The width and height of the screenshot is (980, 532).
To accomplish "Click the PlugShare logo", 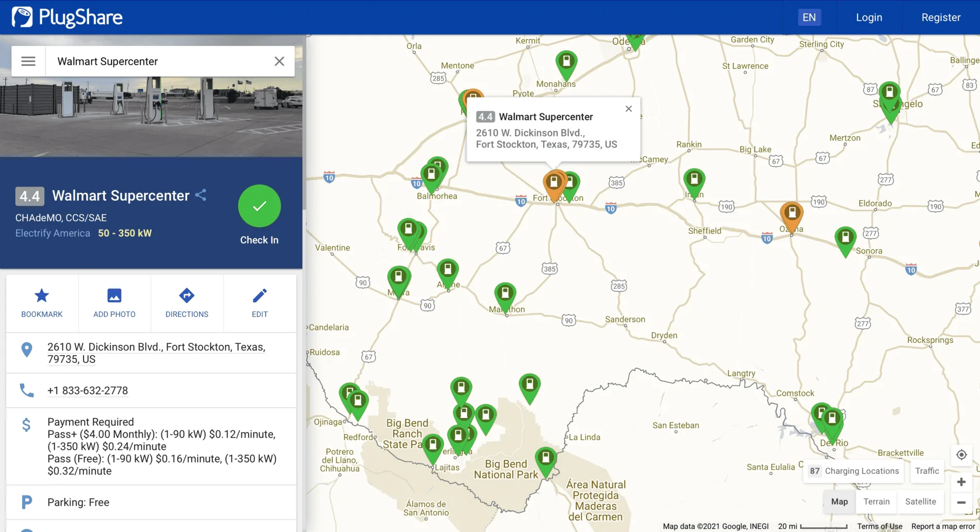I will click(x=67, y=18).
